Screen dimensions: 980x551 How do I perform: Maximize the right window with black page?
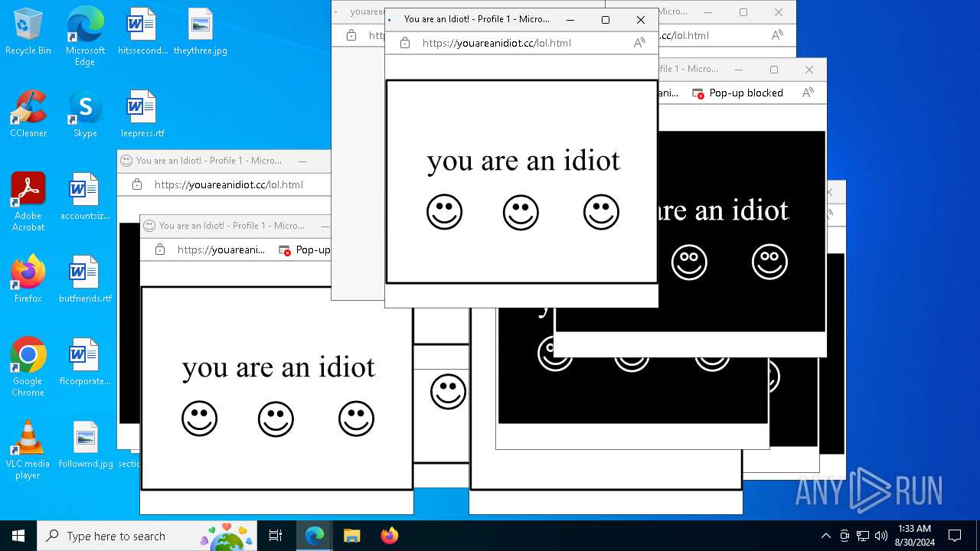click(774, 70)
